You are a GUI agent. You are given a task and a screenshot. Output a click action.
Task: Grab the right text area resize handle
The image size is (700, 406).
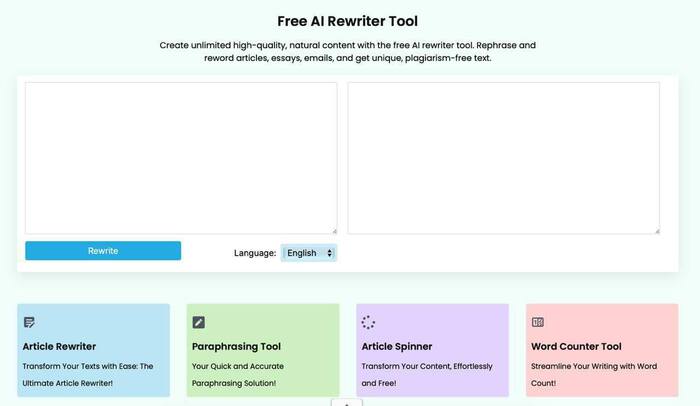click(x=656, y=230)
